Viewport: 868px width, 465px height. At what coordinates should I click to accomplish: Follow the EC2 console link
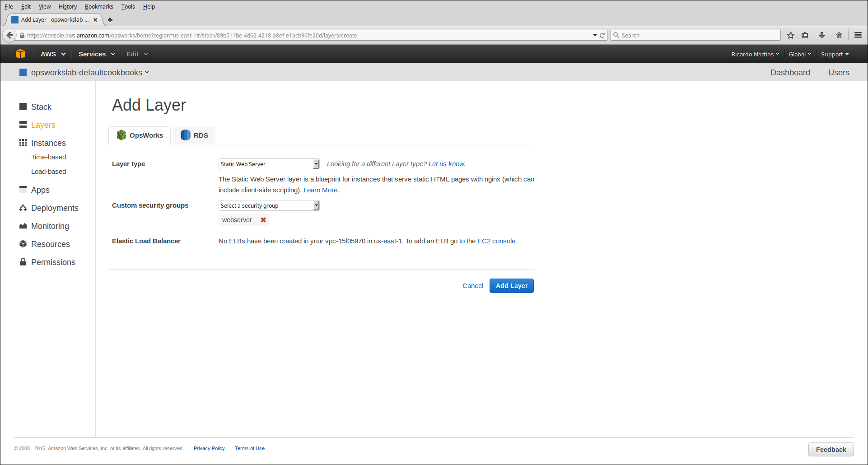coord(496,241)
